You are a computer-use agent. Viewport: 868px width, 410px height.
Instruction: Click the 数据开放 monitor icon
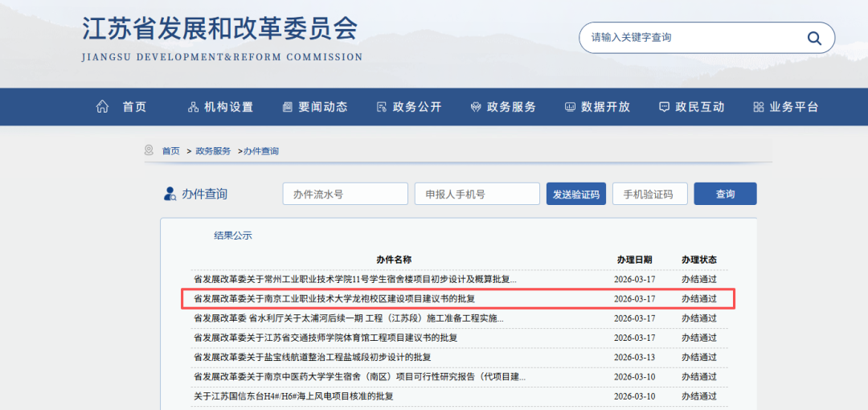570,107
